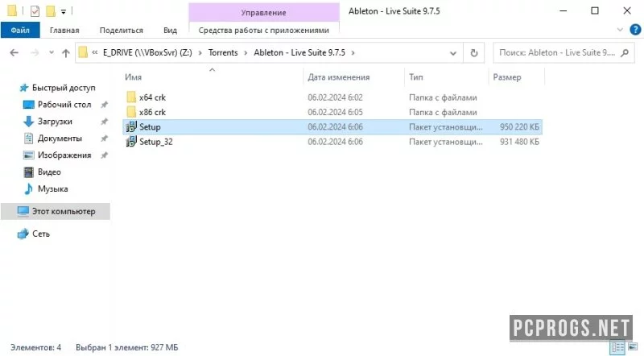This screenshot has width=644, height=356.
Task: Switch to the Главная tab
Action: [x=64, y=30]
